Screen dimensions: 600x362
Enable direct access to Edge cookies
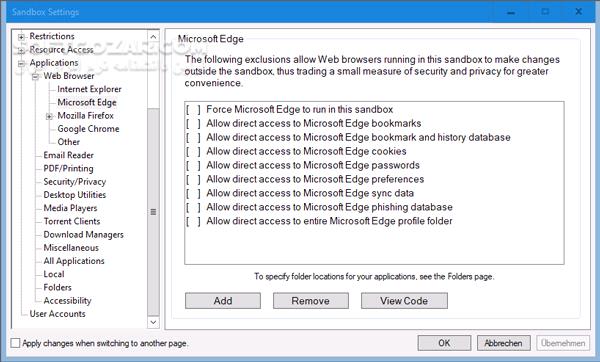193,152
